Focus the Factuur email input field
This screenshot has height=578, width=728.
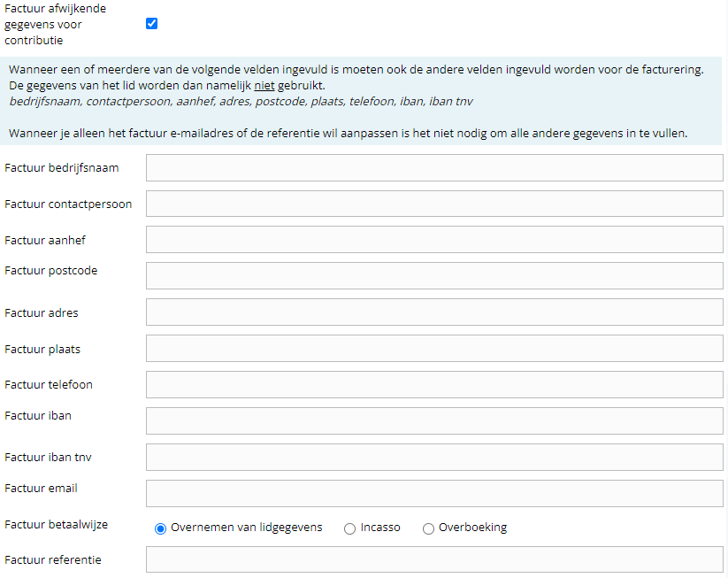click(x=434, y=493)
